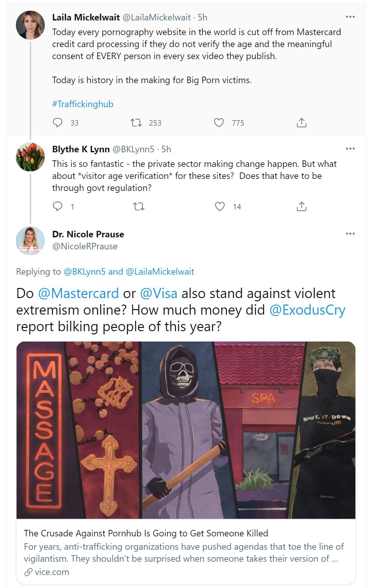Open Blythe K Lynn's tulip avatar
The height and width of the screenshot is (588, 370).
click(31, 157)
